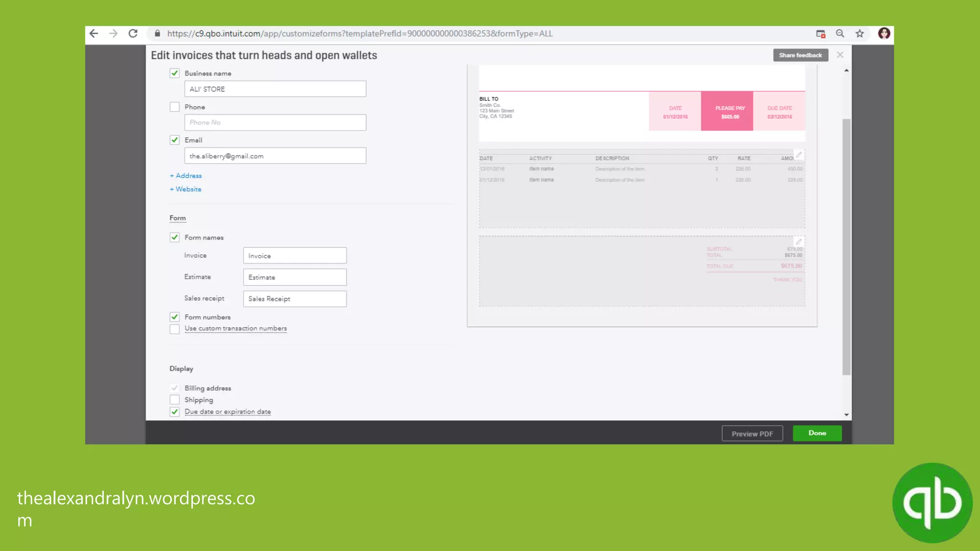This screenshot has height=551, width=980.
Task: Reload the page with refresh icon
Action: point(133,33)
